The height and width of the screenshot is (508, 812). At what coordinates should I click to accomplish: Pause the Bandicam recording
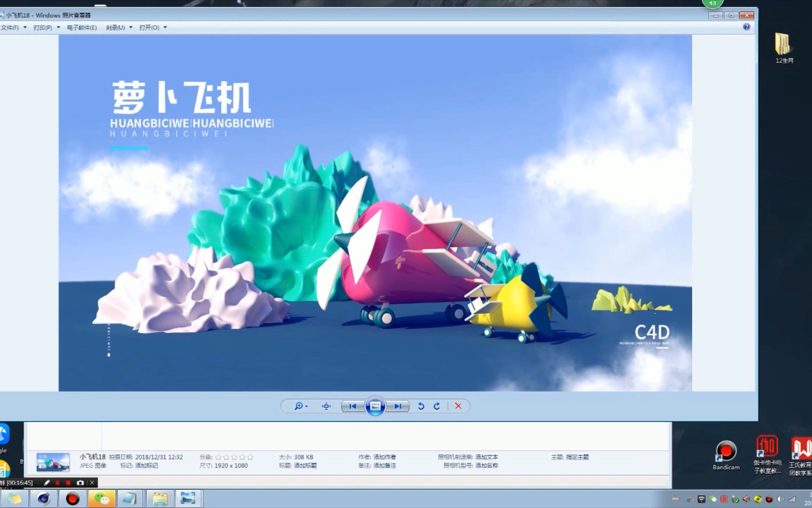tap(57, 483)
